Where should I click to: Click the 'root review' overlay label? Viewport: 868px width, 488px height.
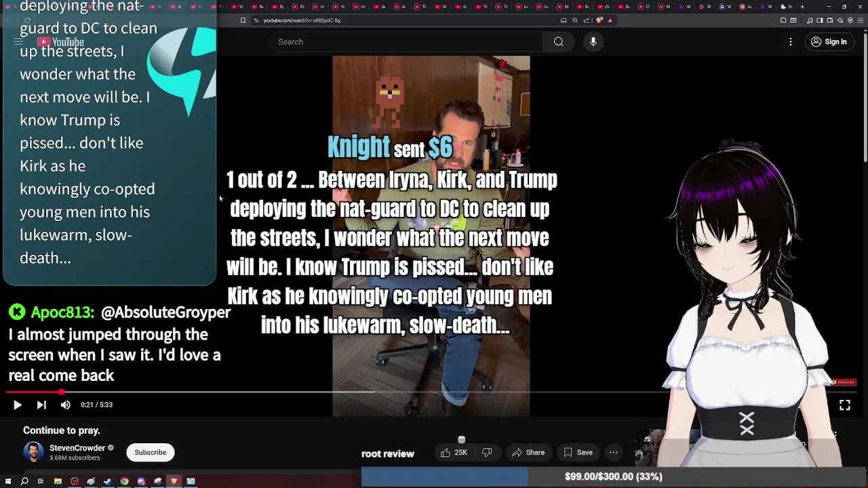(388, 454)
